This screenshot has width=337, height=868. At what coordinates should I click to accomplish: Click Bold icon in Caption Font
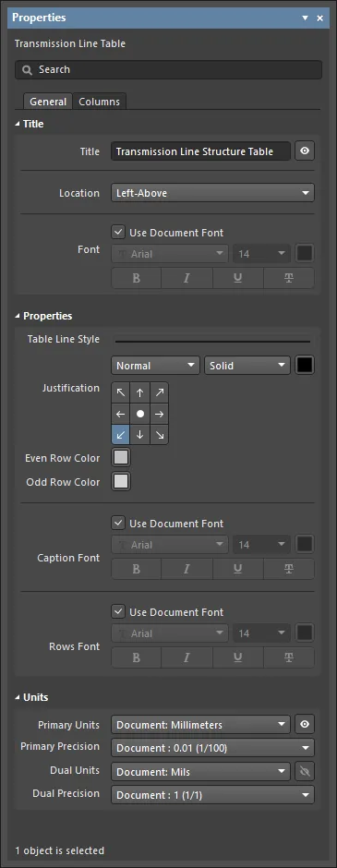coord(136,569)
